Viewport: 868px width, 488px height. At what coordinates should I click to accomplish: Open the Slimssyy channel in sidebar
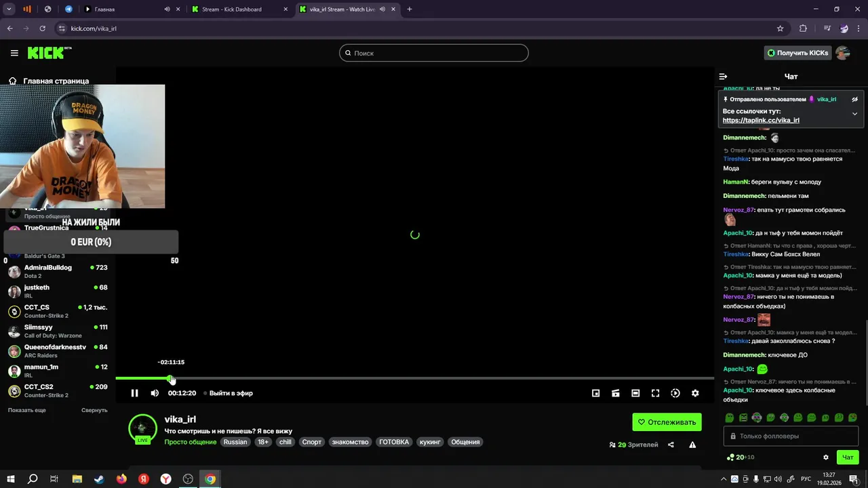point(58,331)
